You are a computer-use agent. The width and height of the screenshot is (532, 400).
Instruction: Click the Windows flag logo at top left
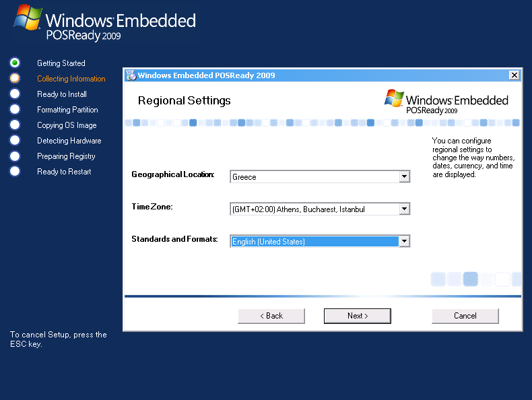[28, 17]
